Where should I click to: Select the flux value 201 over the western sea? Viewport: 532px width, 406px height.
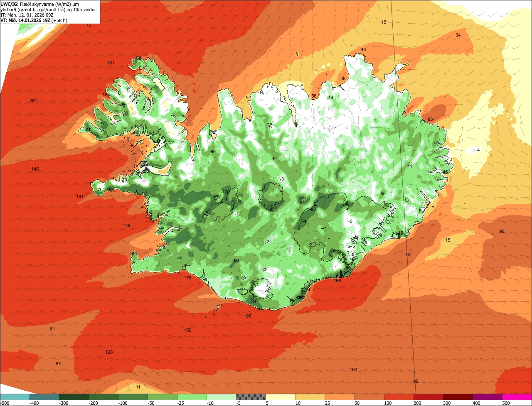(x=33, y=100)
